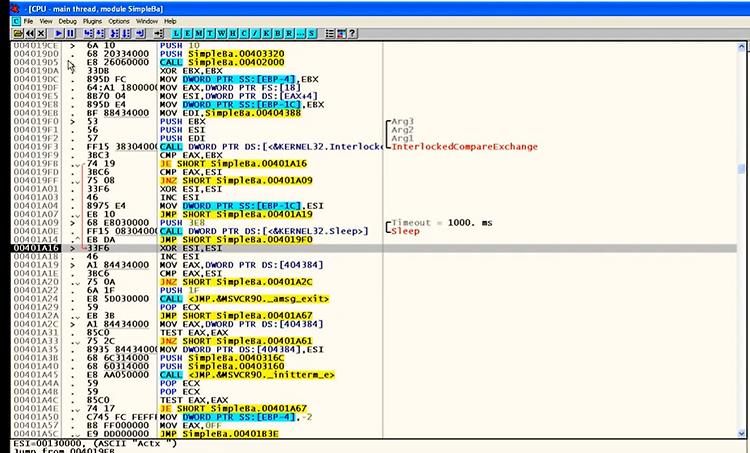Open the Windows list (W button)
The width and height of the screenshot is (750, 453).
(221, 33)
